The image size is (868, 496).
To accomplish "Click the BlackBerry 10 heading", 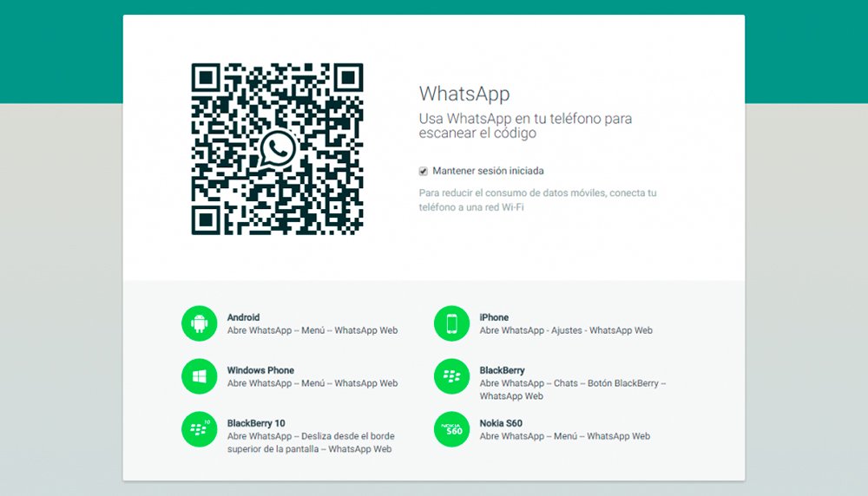I will tap(256, 423).
